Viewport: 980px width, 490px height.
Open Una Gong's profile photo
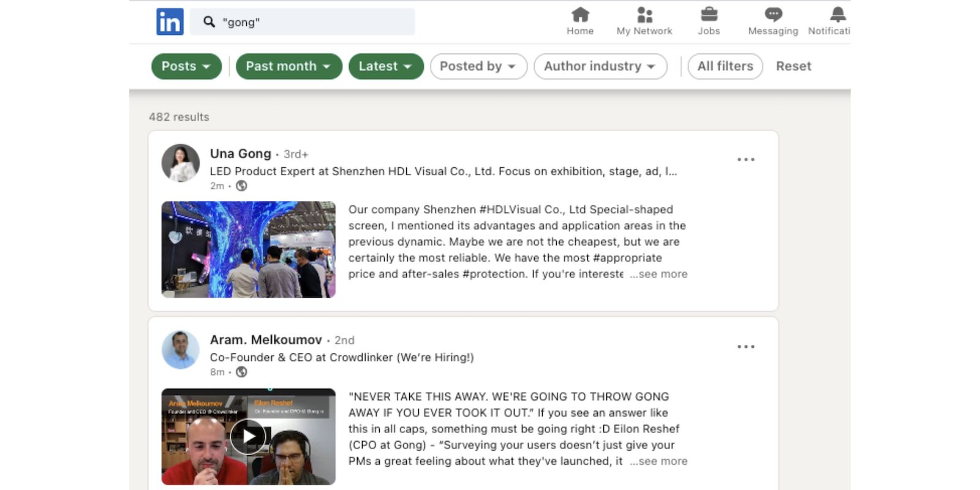[180, 163]
